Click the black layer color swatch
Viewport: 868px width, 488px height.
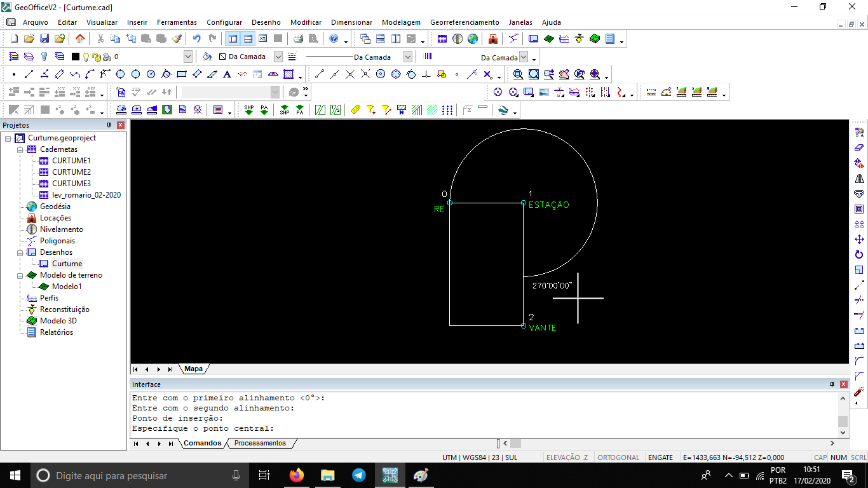pos(76,57)
